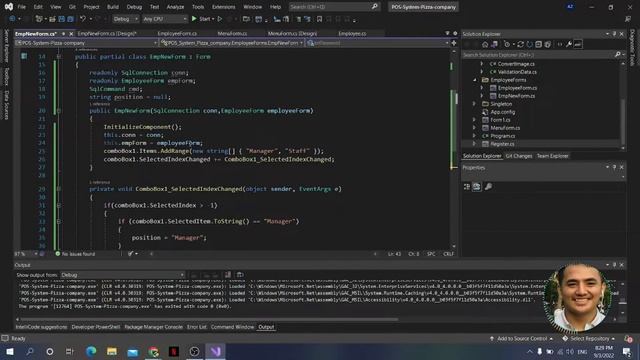The image size is (640, 360).
Task: Close the EmpNewForm.cs tab
Action: click(x=71, y=34)
